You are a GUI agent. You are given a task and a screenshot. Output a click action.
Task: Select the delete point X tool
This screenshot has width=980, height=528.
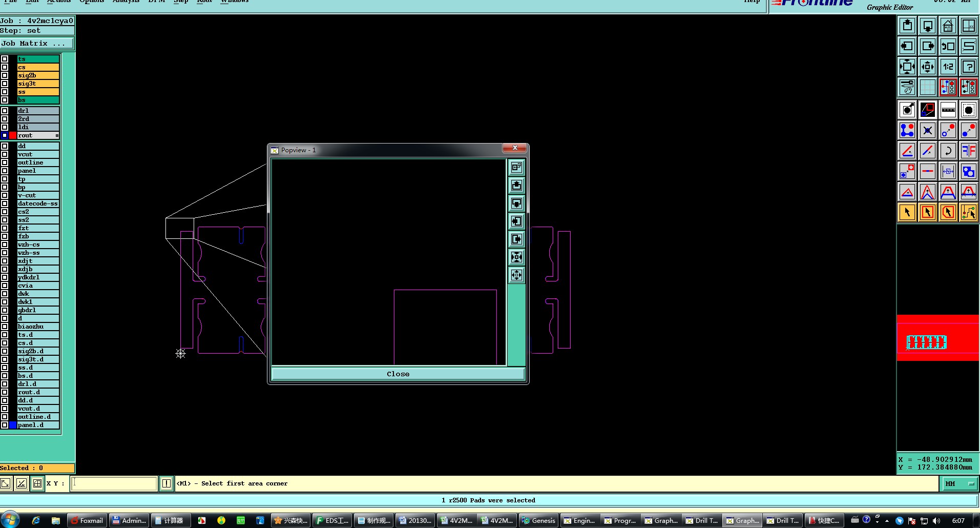coord(928,130)
